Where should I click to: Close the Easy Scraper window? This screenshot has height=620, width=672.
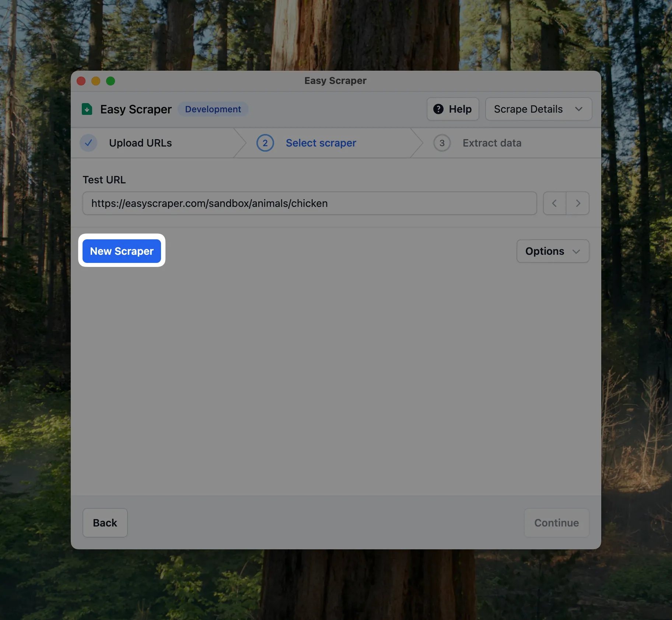click(81, 81)
